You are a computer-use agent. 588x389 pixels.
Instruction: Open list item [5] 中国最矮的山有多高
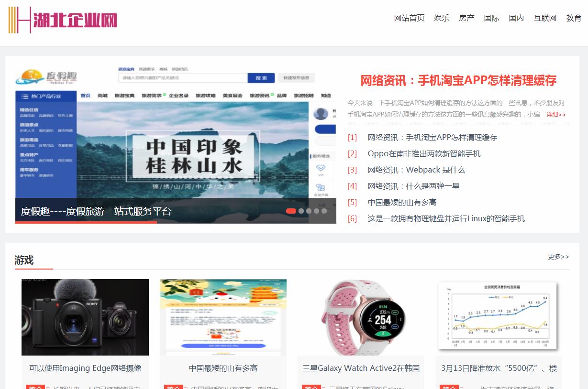coord(402,203)
